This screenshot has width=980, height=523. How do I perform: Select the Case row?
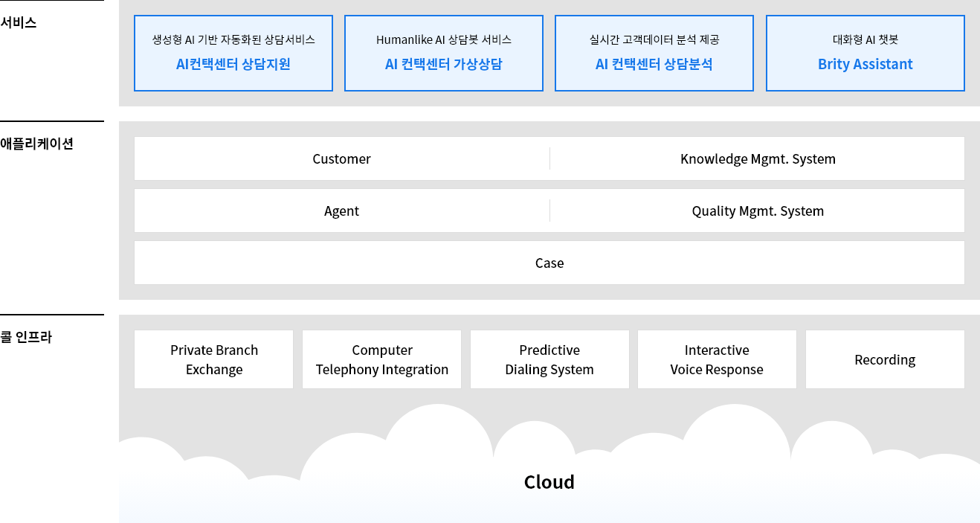pyautogui.click(x=549, y=263)
